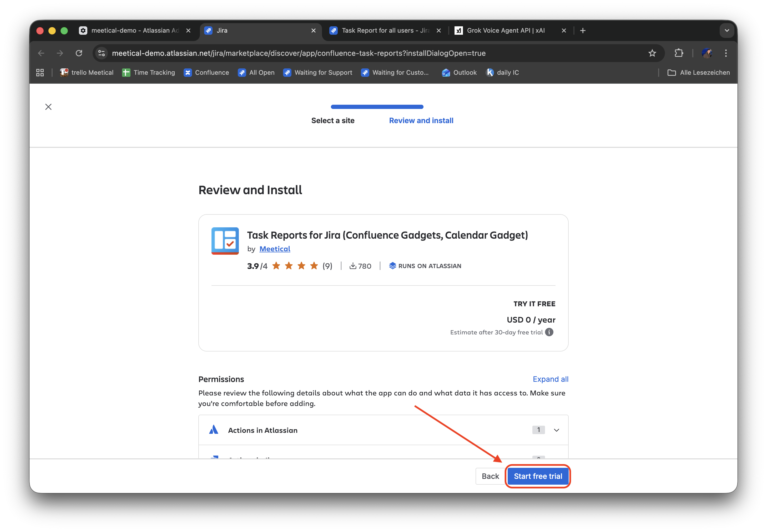Click the Actions in Atlassian count badge 1
767x532 pixels.
click(538, 430)
